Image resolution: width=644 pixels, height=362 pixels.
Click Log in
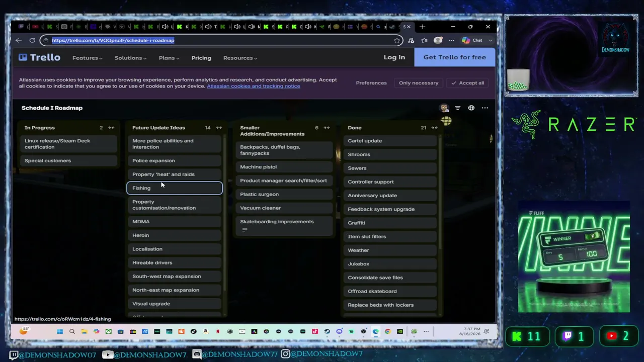tap(394, 57)
